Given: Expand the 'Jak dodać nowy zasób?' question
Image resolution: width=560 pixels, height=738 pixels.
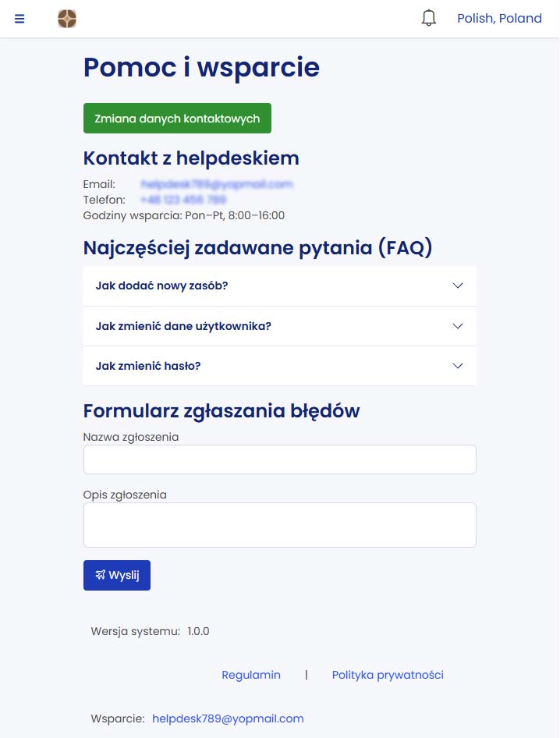Looking at the screenshot, I should pyautogui.click(x=161, y=286).
